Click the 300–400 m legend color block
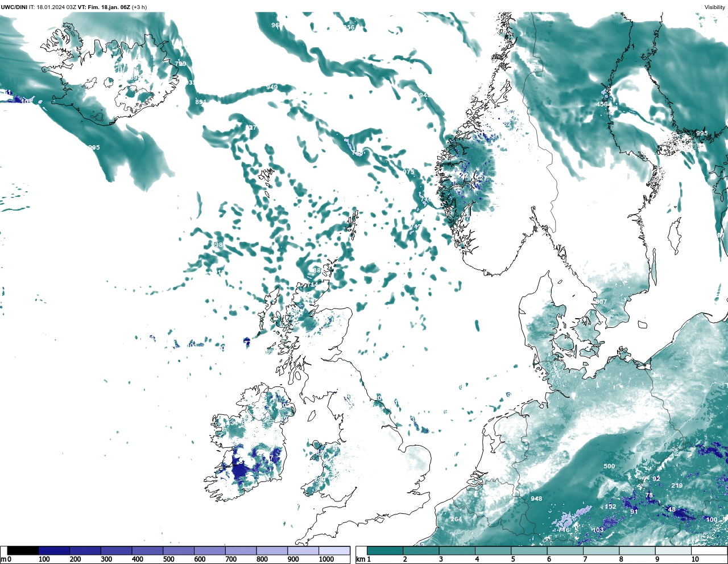 pyautogui.click(x=116, y=550)
